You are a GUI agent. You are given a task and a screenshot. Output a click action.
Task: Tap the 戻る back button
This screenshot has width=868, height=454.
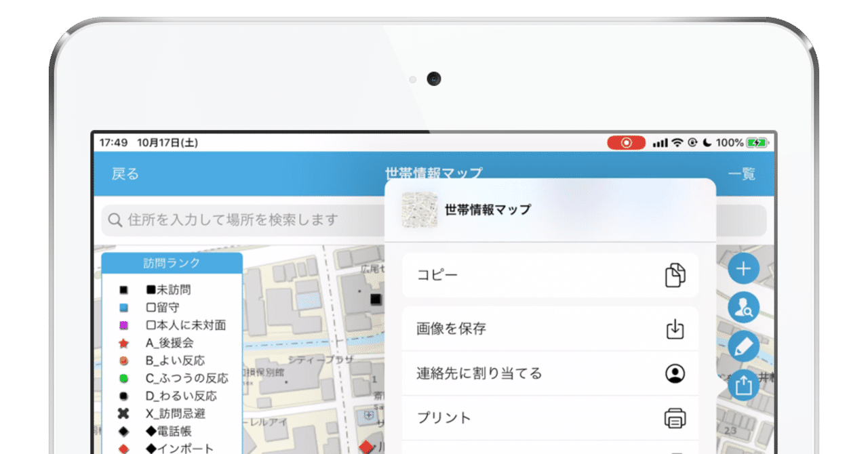pyautogui.click(x=125, y=174)
